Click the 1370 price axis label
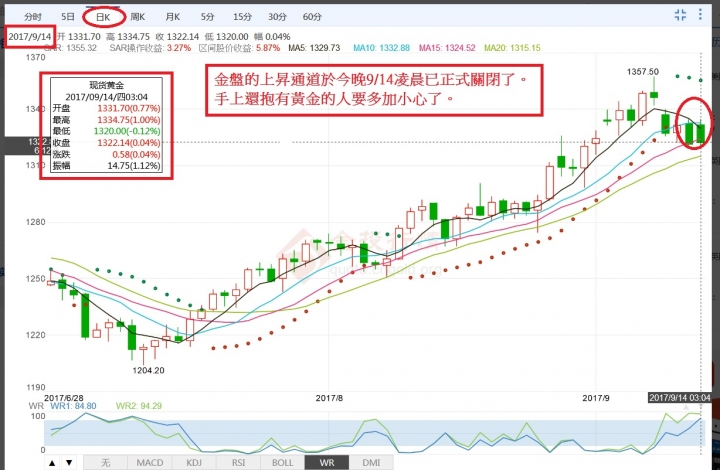Screen dimensions: 720x470 [36, 57]
